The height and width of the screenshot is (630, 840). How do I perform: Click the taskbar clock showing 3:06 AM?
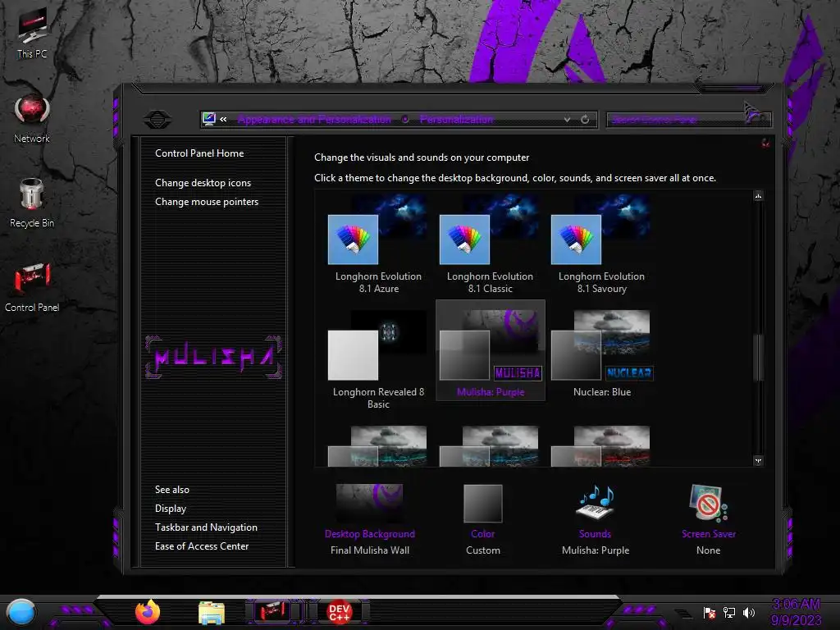pos(796,613)
